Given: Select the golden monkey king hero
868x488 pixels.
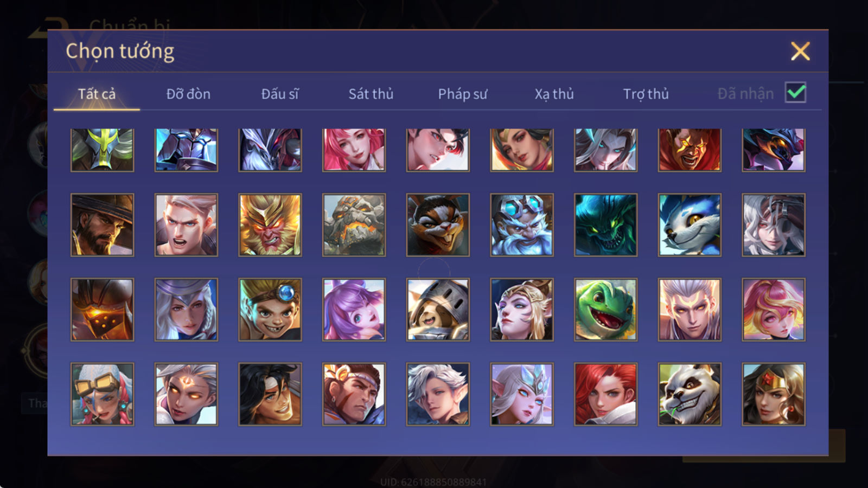Looking at the screenshot, I should (270, 225).
